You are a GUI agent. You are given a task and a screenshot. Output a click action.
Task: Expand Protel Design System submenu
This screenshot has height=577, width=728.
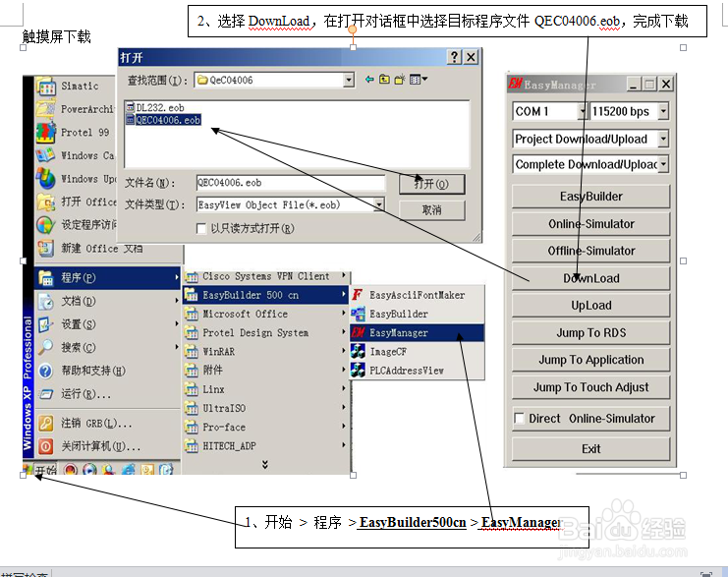click(266, 332)
